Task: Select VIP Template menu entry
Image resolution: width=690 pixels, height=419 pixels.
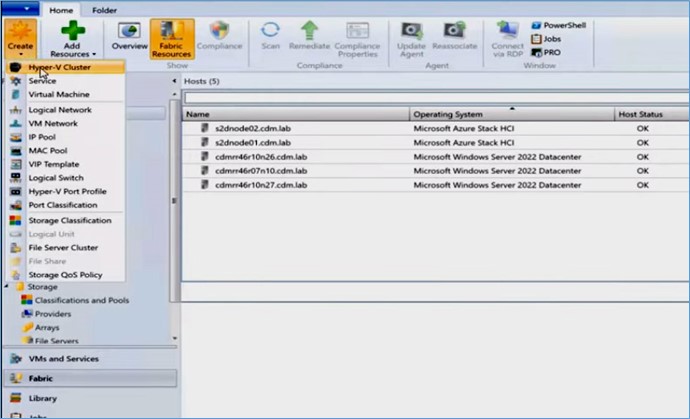Action: click(x=65, y=165)
